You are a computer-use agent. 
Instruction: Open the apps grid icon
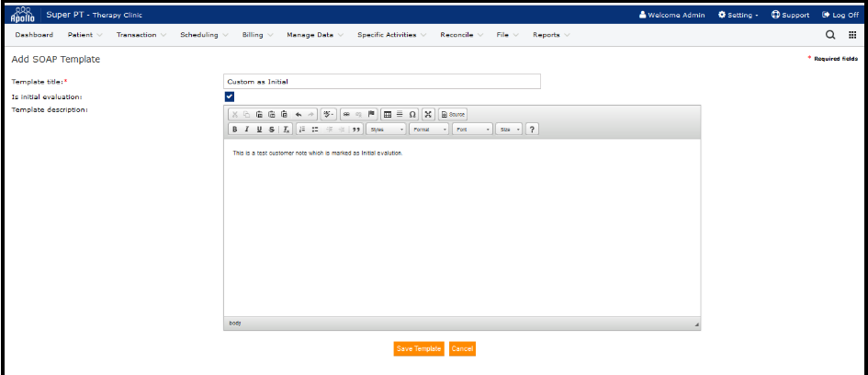tap(852, 35)
